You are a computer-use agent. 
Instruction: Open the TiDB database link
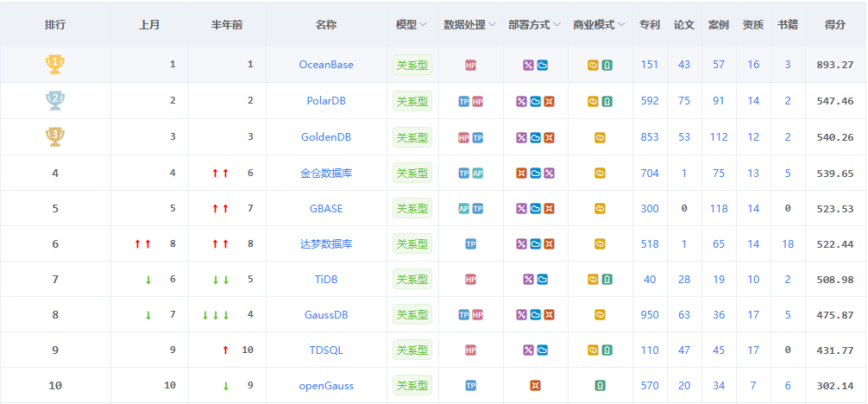pyautogui.click(x=326, y=280)
